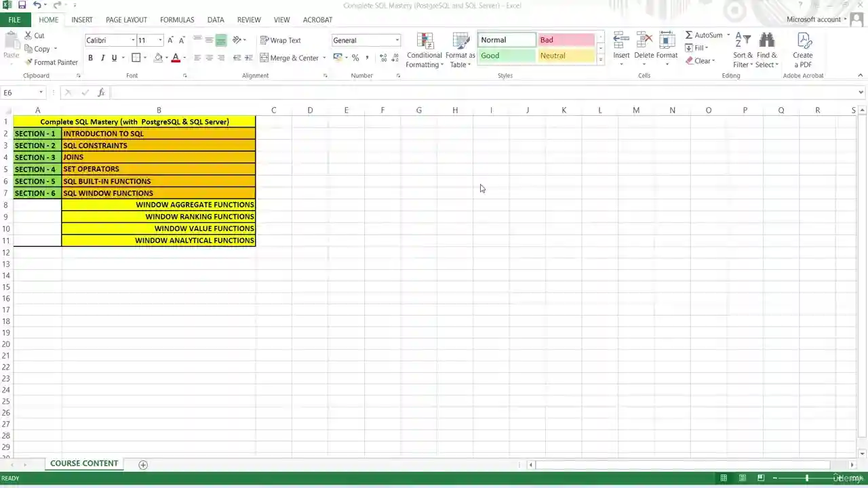Click the Create a PDF icon
The width and height of the screenshot is (868, 488).
click(804, 41)
